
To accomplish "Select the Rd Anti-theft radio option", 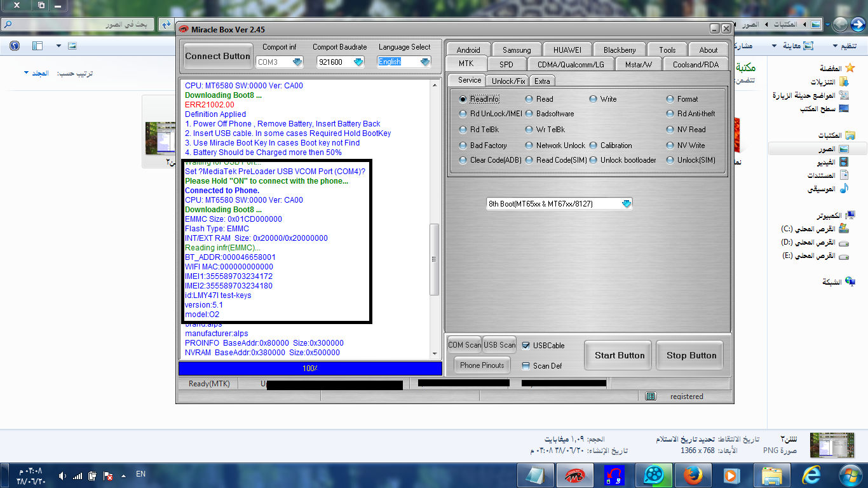I will click(x=691, y=114).
